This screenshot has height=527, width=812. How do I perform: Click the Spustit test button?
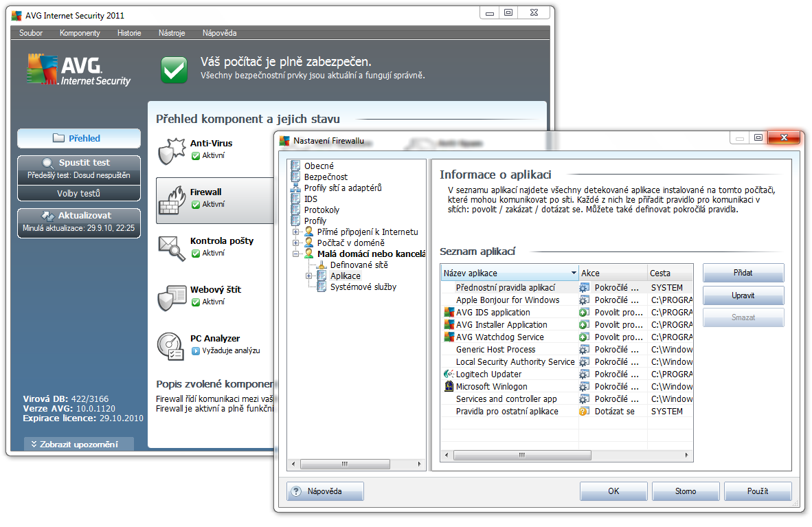coord(79,168)
